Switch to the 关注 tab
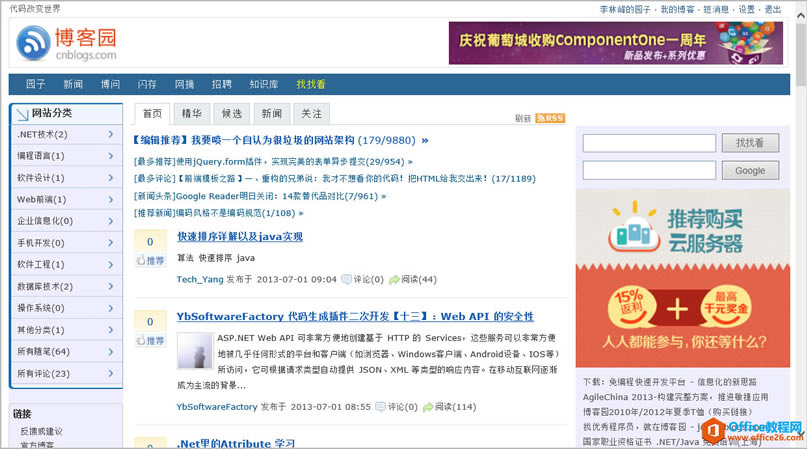Image resolution: width=807 pixels, height=449 pixels. tap(311, 114)
